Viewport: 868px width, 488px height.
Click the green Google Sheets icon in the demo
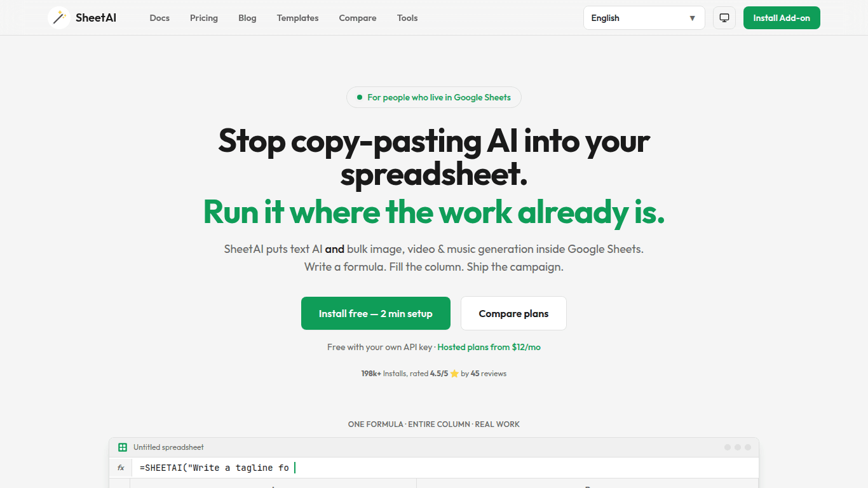click(x=123, y=447)
